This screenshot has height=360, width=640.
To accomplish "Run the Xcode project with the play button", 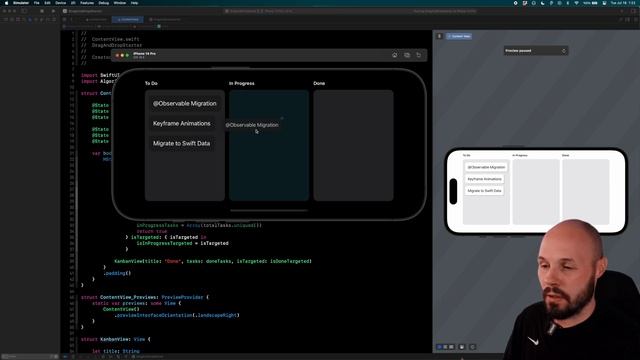I will [x=53, y=11].
